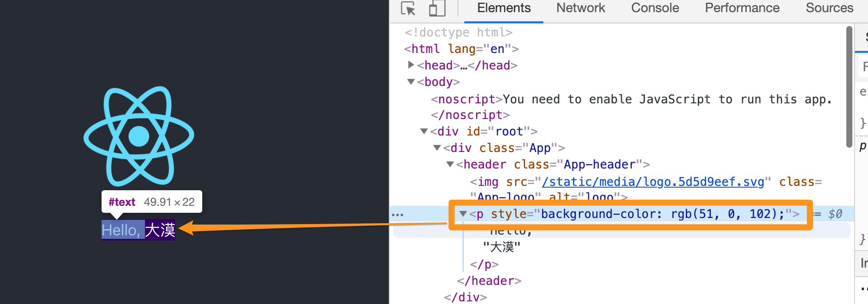Collapse the body element node
868x304 pixels.
click(x=411, y=82)
